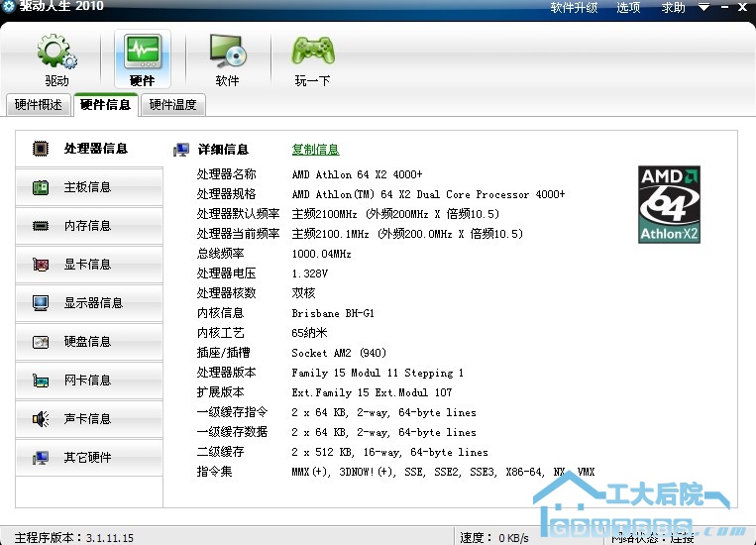Click the 速度 0 KB/s status entry
Viewport: 756px width, 545px height.
click(x=493, y=537)
